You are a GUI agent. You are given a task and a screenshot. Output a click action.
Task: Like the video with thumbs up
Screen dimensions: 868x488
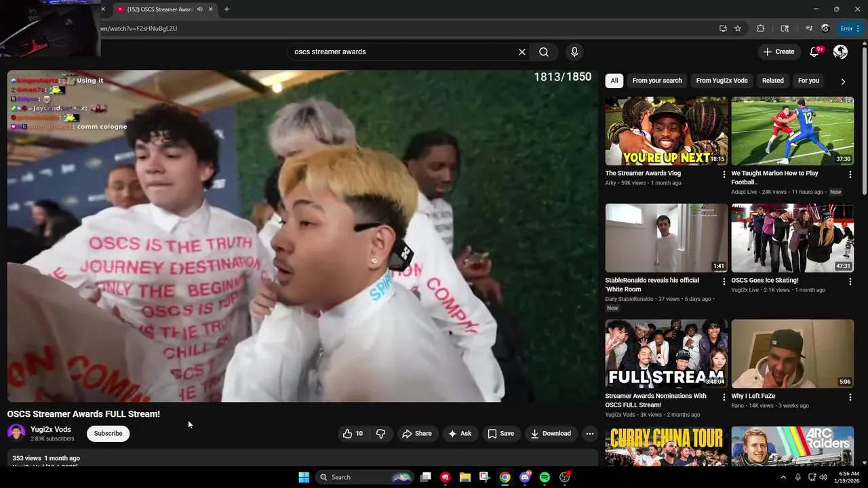click(x=353, y=434)
